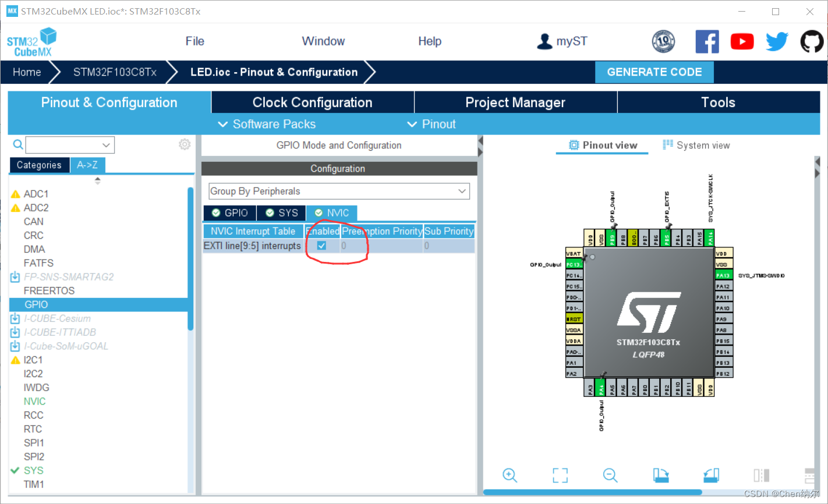
Task: Select FREERTOS in peripheral list
Action: pyautogui.click(x=49, y=290)
